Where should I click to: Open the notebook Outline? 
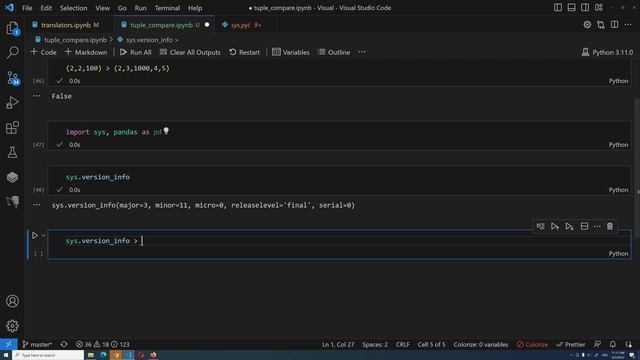pyautogui.click(x=334, y=52)
